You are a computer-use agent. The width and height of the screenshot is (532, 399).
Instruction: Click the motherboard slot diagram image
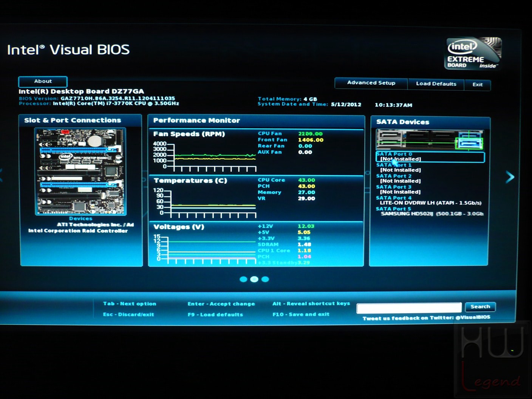80,172
